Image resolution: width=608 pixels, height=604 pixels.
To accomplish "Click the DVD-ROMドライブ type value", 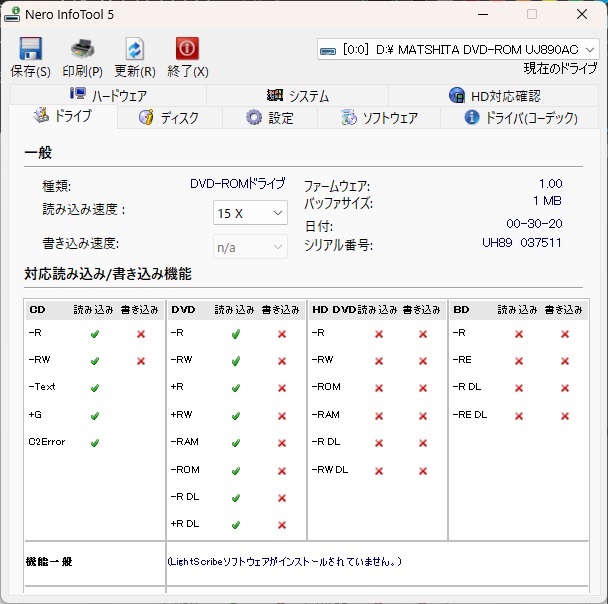I will coord(238,183).
